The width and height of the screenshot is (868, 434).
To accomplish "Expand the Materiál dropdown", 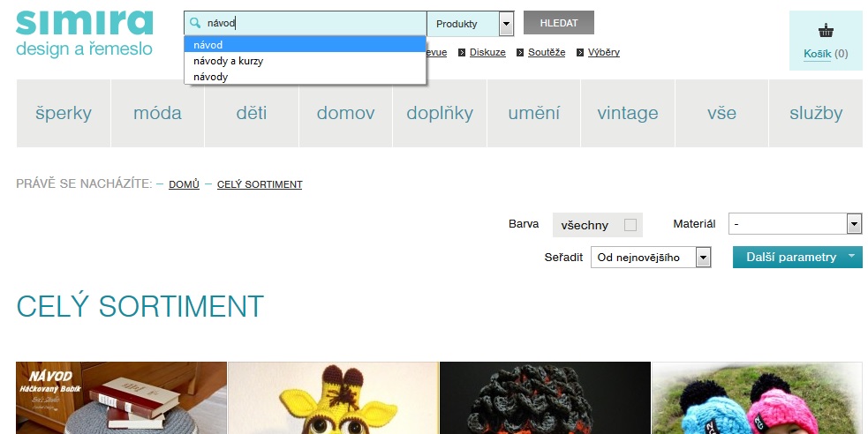I will tap(795, 224).
